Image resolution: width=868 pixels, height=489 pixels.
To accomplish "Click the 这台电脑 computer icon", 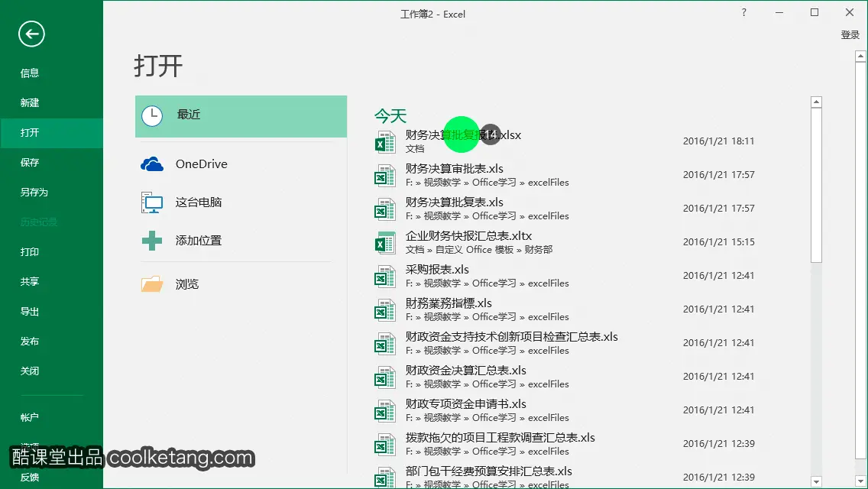I will click(x=152, y=202).
